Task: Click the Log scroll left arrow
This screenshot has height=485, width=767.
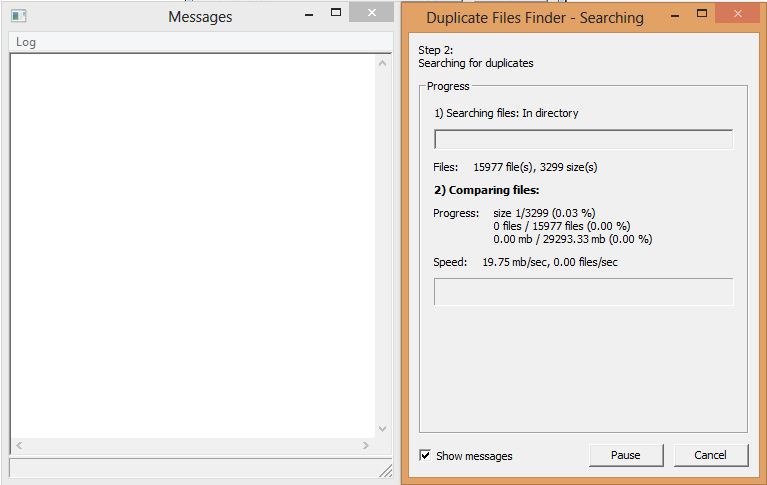Action: 19,445
